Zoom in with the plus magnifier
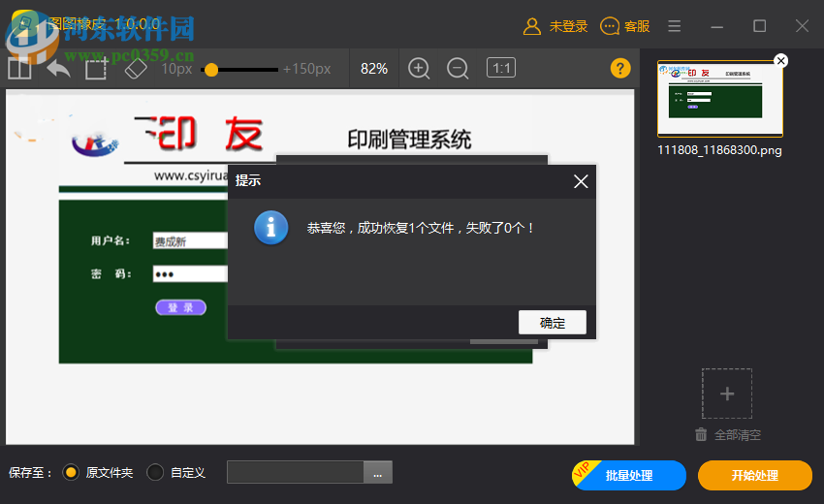824x504 pixels. point(419,68)
